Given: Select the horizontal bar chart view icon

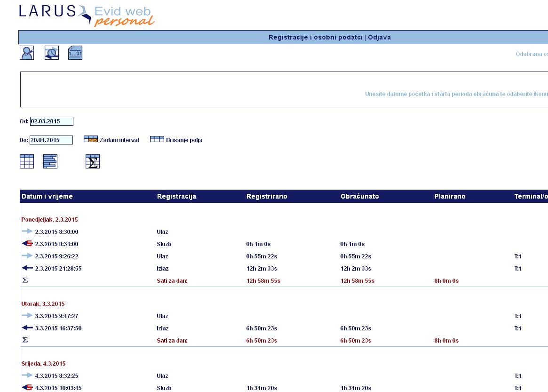Looking at the screenshot, I should point(50,161).
